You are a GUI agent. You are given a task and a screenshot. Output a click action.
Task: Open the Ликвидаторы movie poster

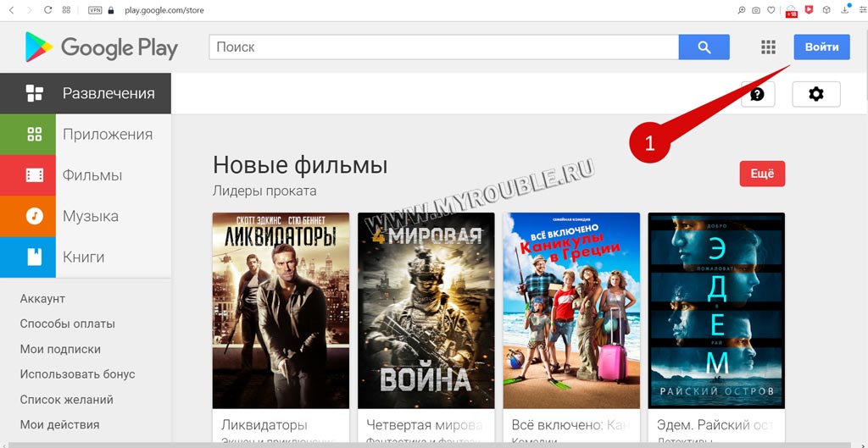coord(281,310)
